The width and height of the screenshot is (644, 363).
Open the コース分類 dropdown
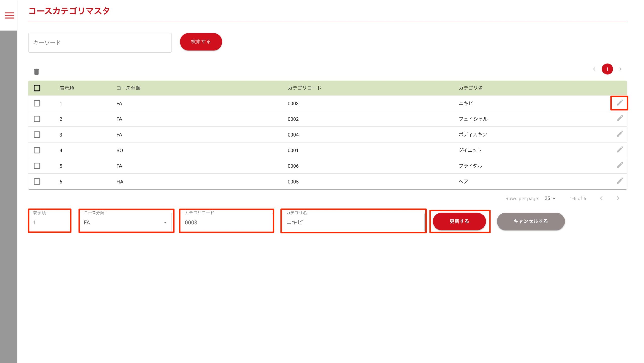[x=126, y=222]
